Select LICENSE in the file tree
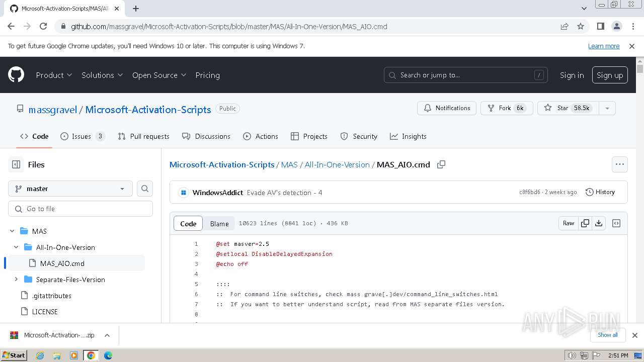 45,312
